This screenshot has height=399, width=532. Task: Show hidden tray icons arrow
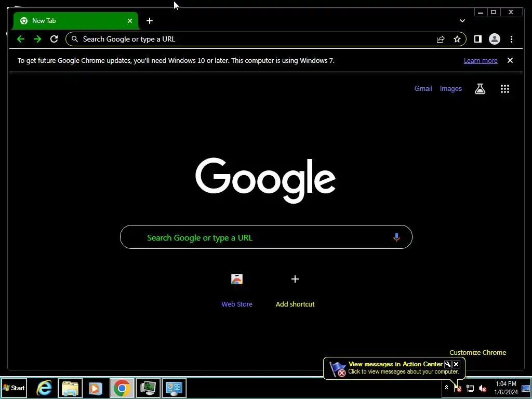tap(446, 388)
